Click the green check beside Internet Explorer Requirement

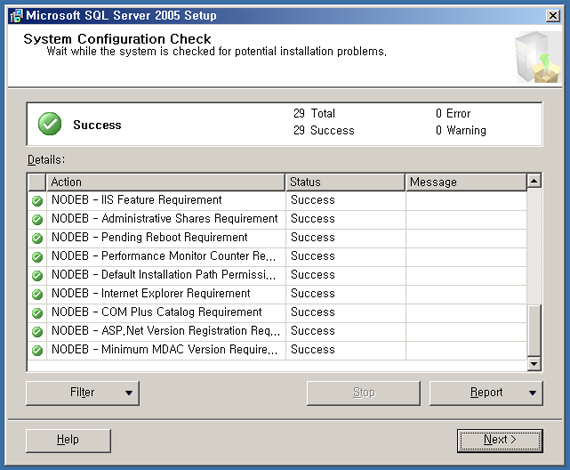click(x=37, y=294)
